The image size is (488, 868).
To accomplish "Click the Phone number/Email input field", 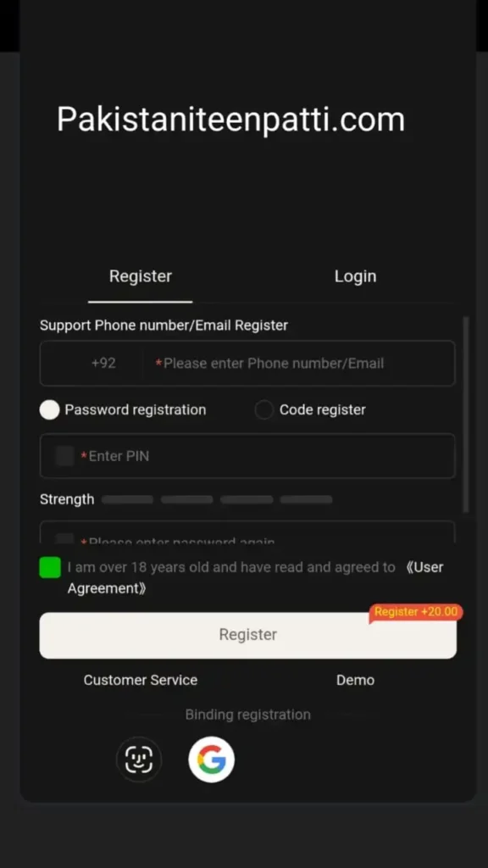I will point(299,363).
